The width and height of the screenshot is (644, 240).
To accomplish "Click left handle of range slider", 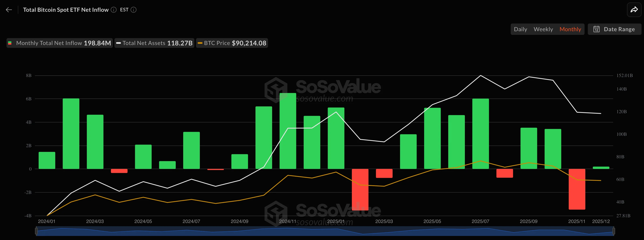I will click(37, 231).
